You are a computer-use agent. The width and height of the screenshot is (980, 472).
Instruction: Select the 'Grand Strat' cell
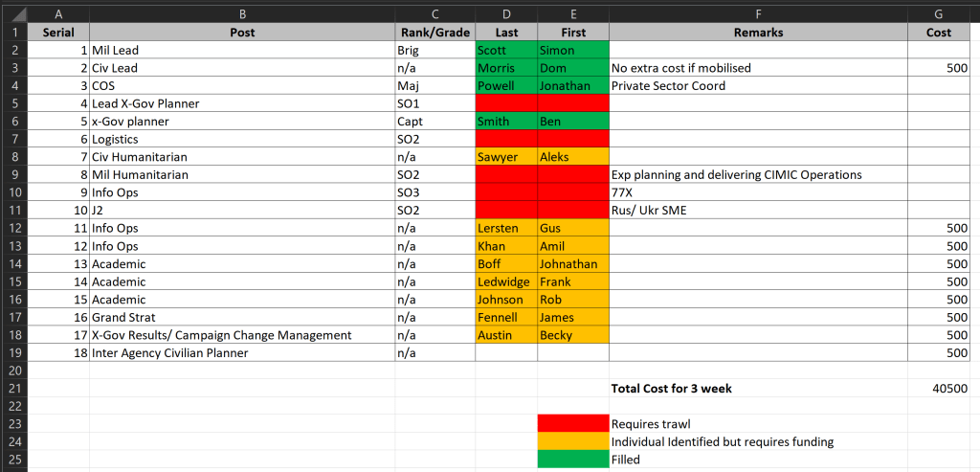(242, 318)
